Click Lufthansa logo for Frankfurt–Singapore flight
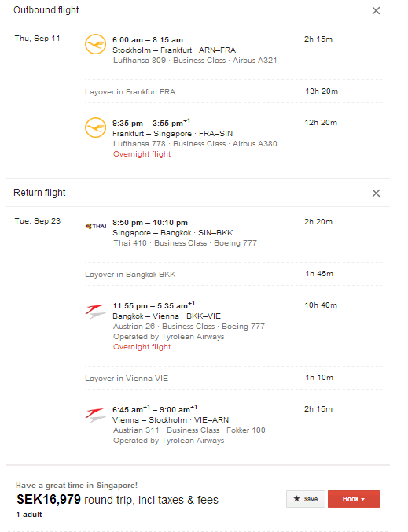This screenshot has width=408, height=532. 95,127
